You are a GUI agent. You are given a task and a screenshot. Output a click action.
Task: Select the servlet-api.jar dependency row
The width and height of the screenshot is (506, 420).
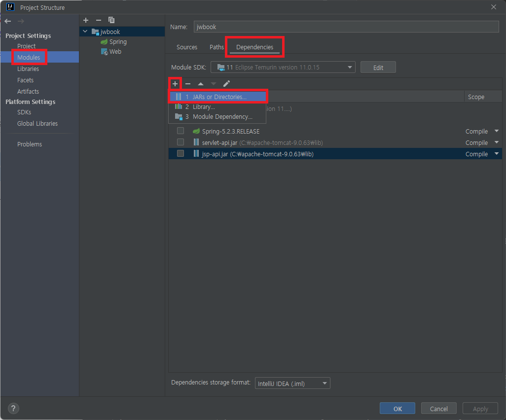pos(335,142)
